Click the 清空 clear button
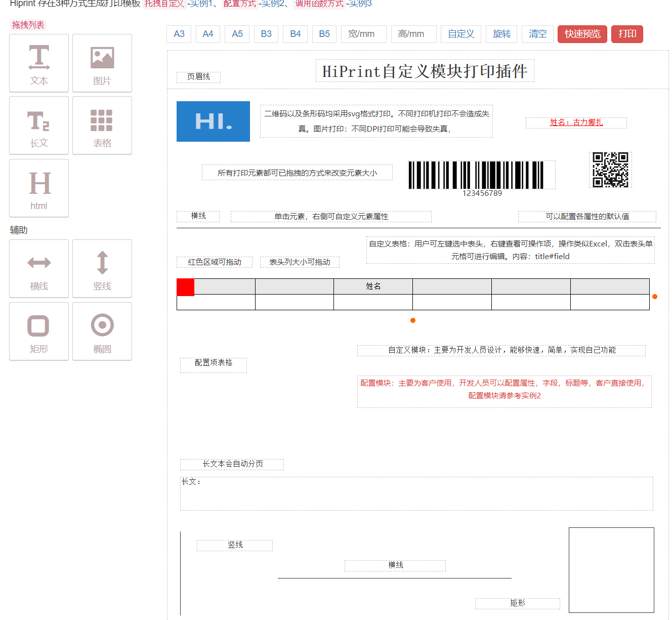 click(538, 34)
